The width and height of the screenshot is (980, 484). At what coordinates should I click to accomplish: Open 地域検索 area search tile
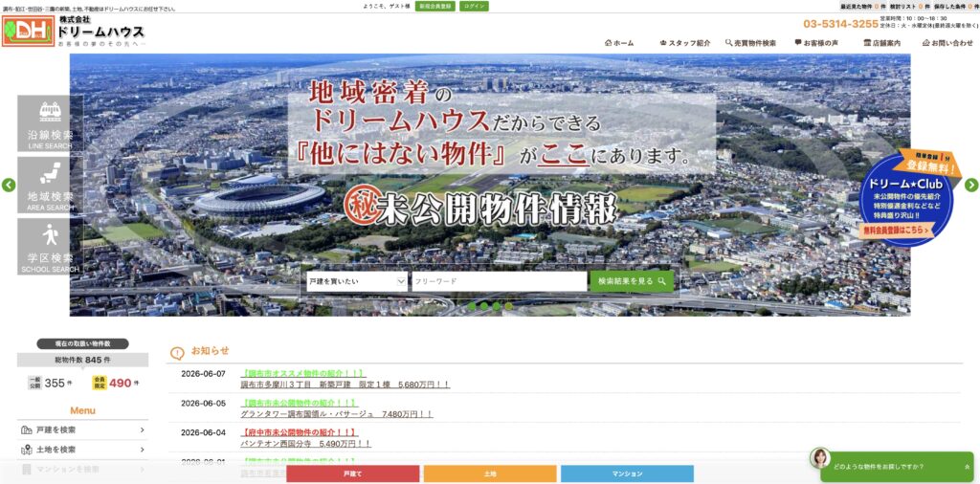[50, 185]
